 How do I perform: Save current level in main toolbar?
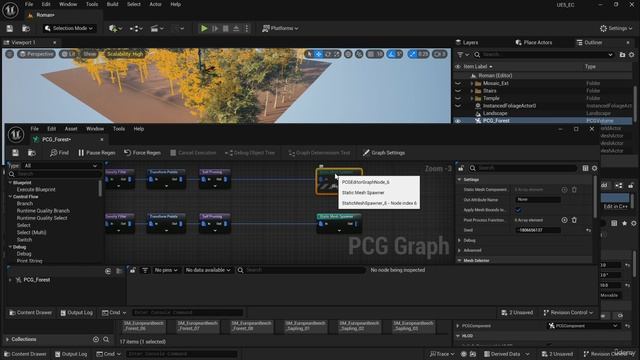tap(10, 28)
